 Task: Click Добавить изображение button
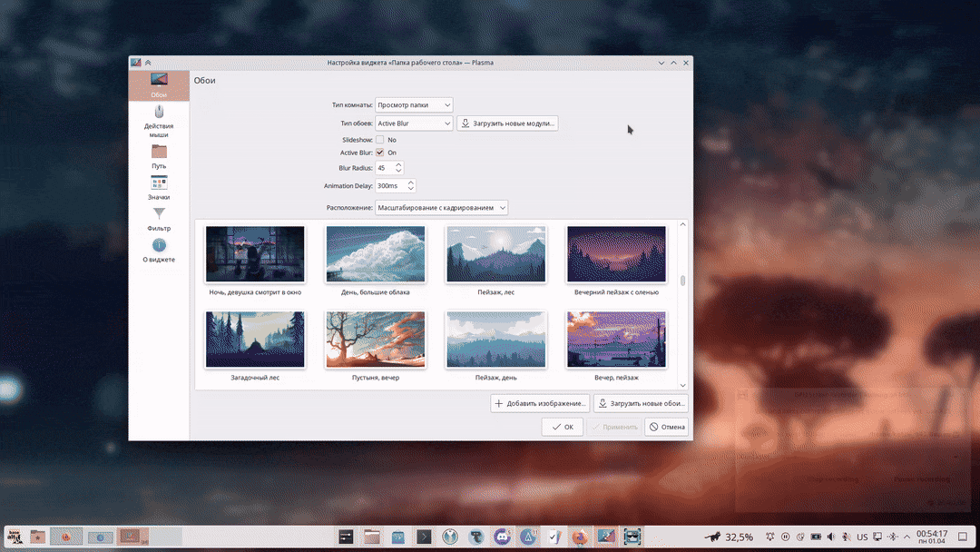[540, 403]
